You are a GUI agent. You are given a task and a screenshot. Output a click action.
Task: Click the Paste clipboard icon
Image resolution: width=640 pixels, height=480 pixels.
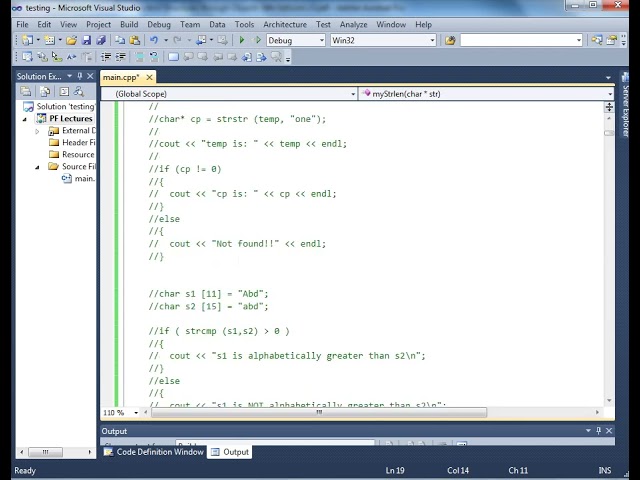134,40
